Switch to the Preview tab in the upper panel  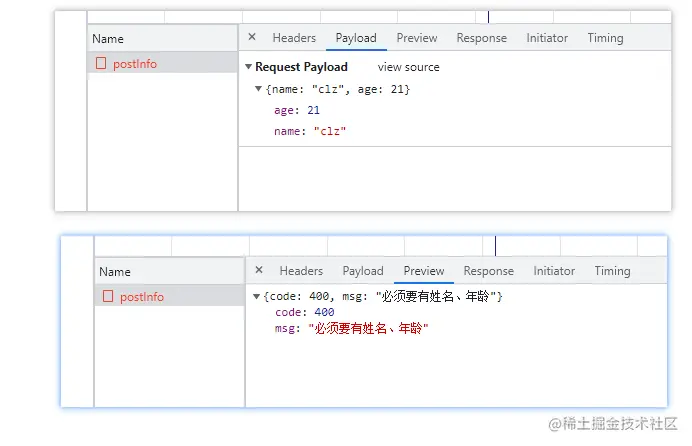click(417, 38)
